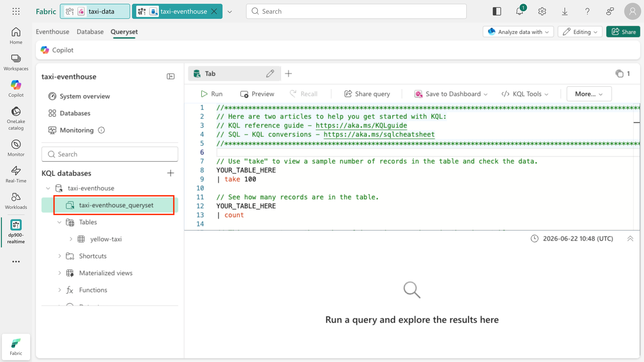Screen dimensions: 644x362
Task: Expand the results pane with the double chevron
Action: [x=630, y=239]
